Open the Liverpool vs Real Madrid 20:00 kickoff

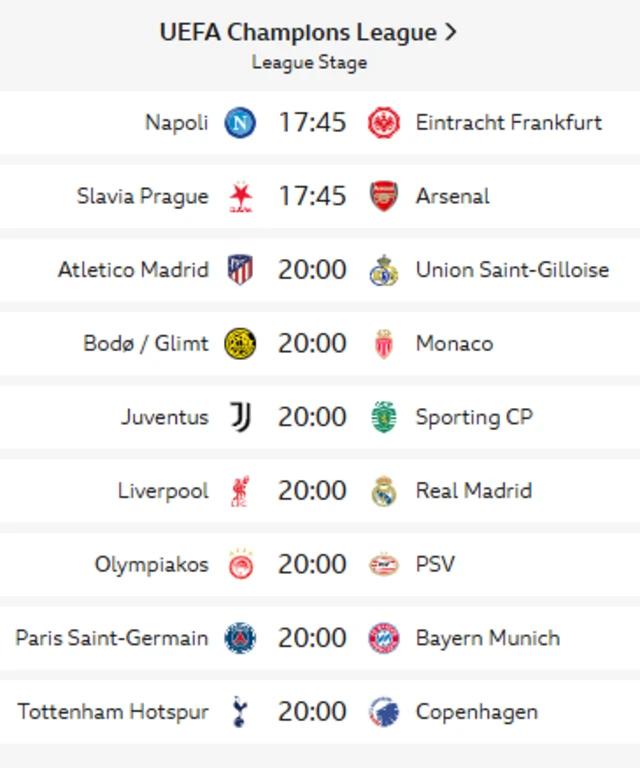[312, 491]
